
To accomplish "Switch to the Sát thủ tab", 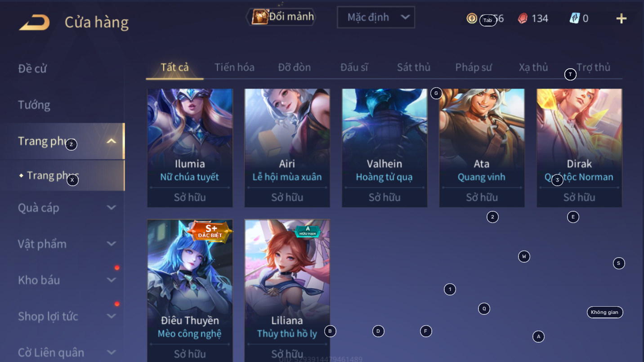I will tap(414, 67).
